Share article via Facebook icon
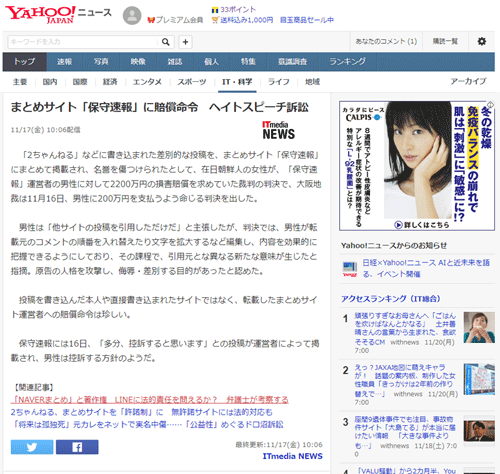This screenshot has width=500, height=474. coord(77,447)
